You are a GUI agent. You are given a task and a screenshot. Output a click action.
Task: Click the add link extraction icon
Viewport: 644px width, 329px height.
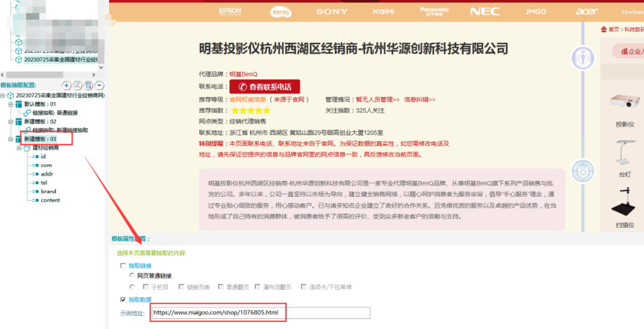pyautogui.click(x=78, y=85)
